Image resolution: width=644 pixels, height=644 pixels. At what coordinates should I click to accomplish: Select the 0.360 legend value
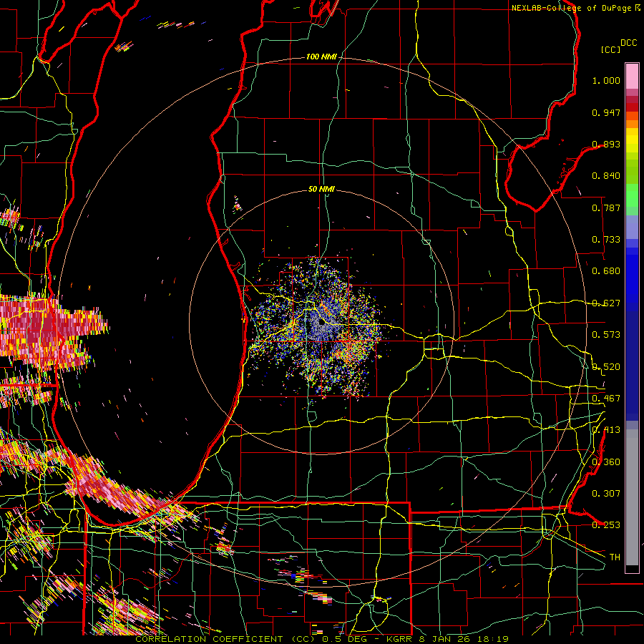606,462
